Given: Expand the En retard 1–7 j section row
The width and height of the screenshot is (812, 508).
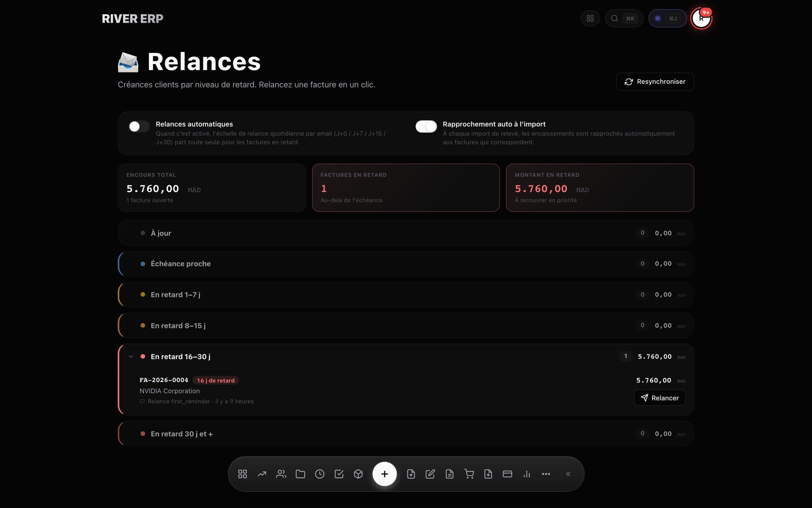Looking at the screenshot, I should coord(406,295).
